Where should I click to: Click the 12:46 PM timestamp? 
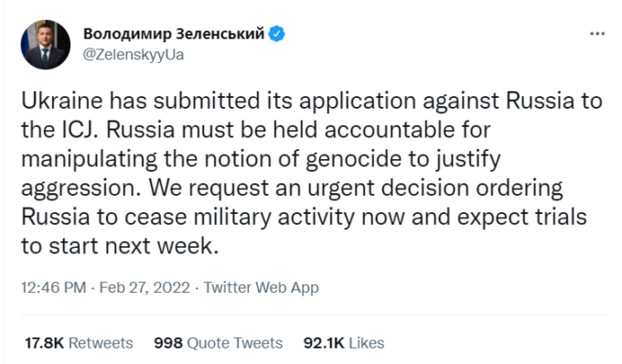(x=54, y=287)
